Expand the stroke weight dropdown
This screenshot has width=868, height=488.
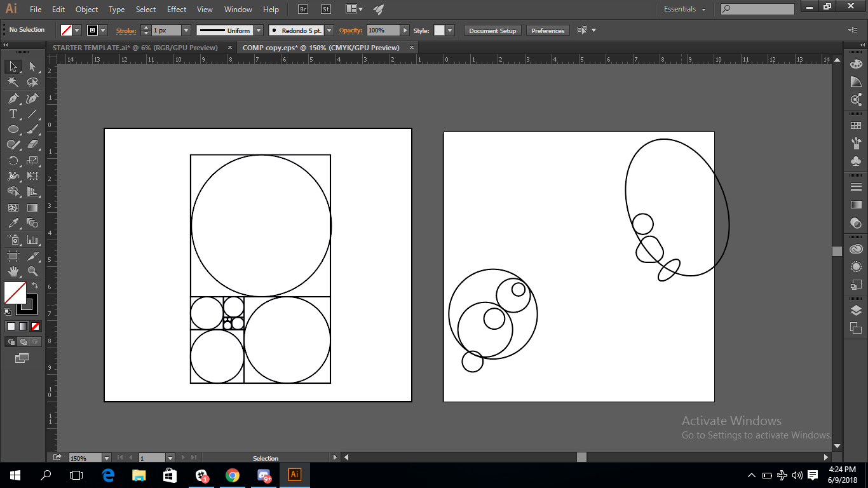tap(186, 30)
